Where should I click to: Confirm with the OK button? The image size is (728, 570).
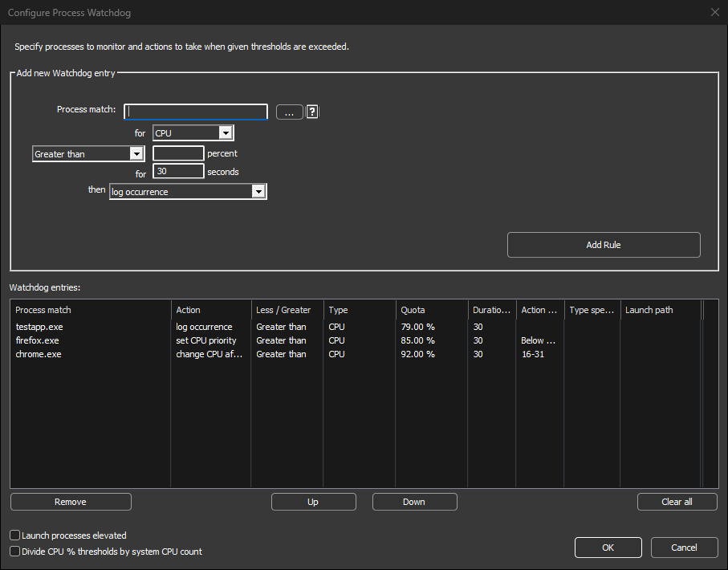pyautogui.click(x=608, y=548)
